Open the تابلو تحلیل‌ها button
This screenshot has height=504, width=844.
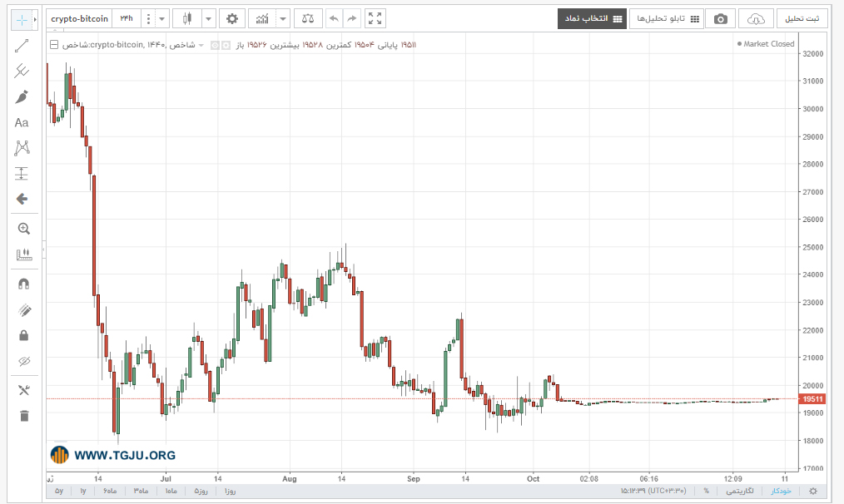667,19
